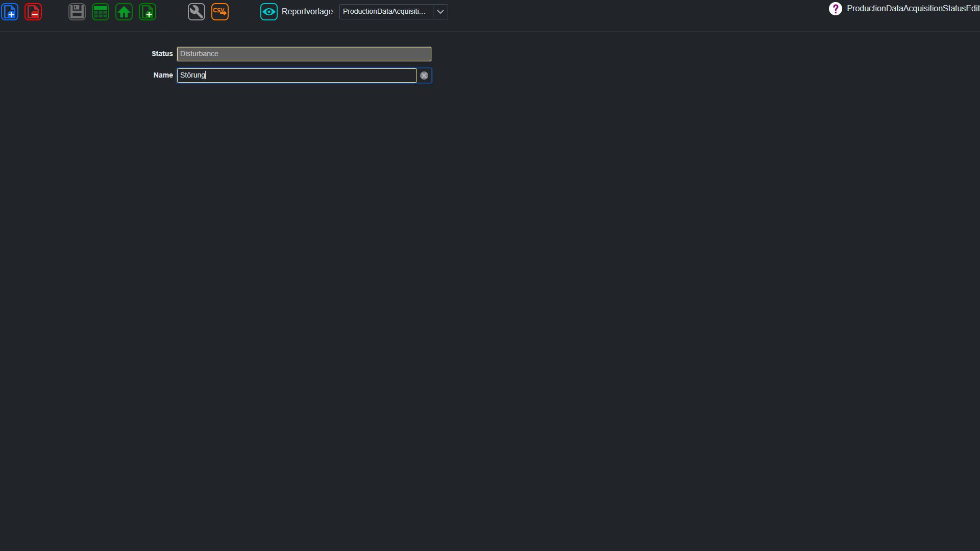Click the Status field showing Disturbance
This screenshot has height=551, width=980.
click(x=304, y=54)
